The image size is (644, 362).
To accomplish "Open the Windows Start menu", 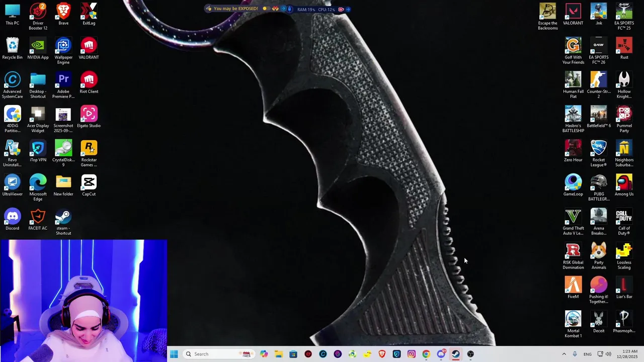I will [174, 354].
